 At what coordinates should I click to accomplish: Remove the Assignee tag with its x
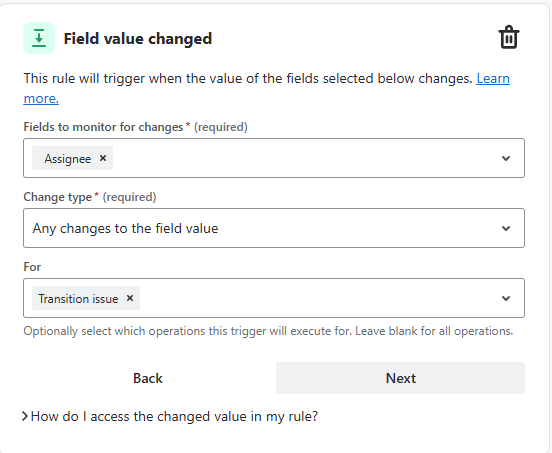click(x=103, y=158)
